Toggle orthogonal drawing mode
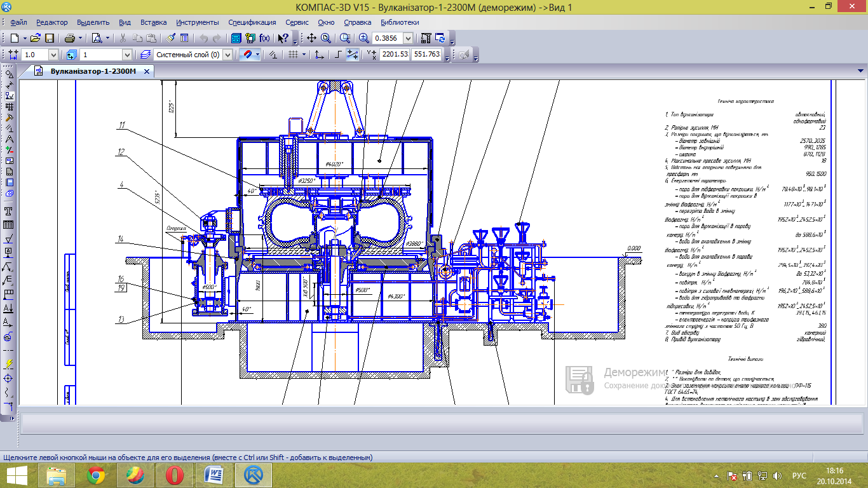This screenshot has height=488, width=868. point(338,55)
